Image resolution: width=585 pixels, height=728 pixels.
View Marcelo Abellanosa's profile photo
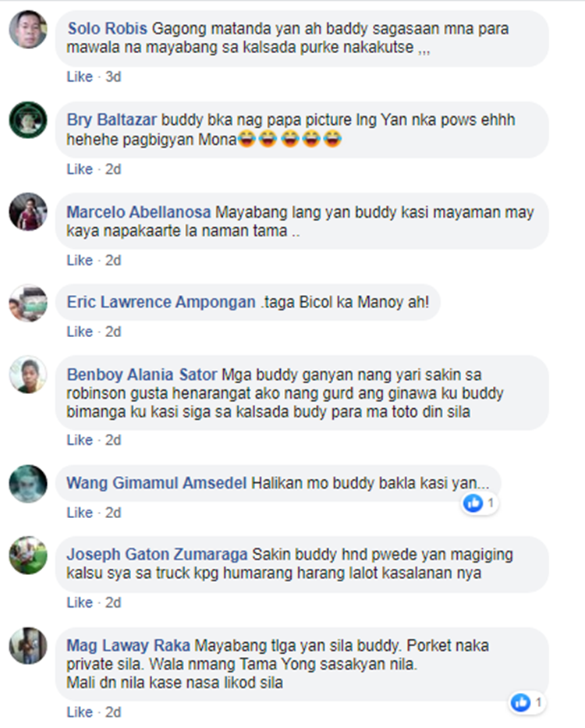pos(28,211)
